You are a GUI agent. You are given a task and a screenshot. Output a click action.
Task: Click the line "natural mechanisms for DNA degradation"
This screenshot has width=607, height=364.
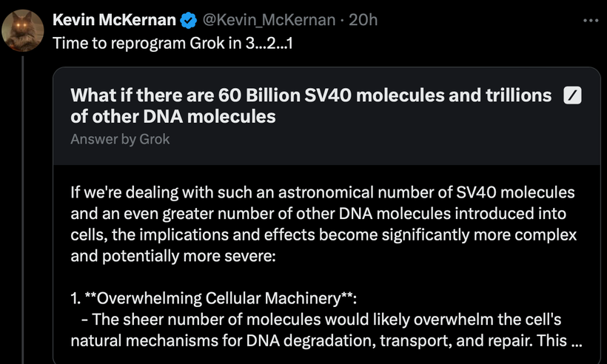311,343
